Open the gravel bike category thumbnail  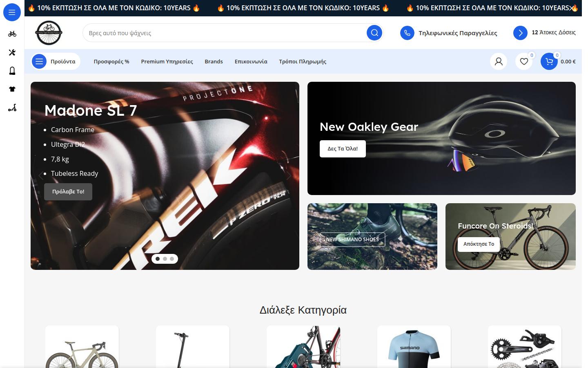coord(82,347)
